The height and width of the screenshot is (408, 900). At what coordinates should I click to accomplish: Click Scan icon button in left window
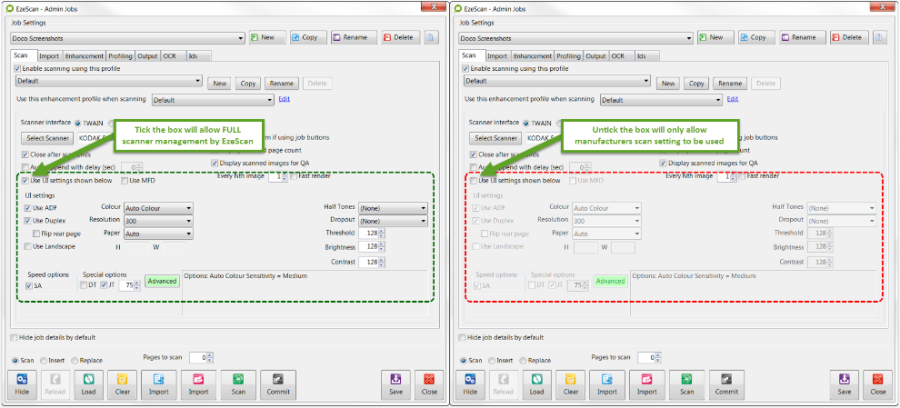(x=238, y=383)
